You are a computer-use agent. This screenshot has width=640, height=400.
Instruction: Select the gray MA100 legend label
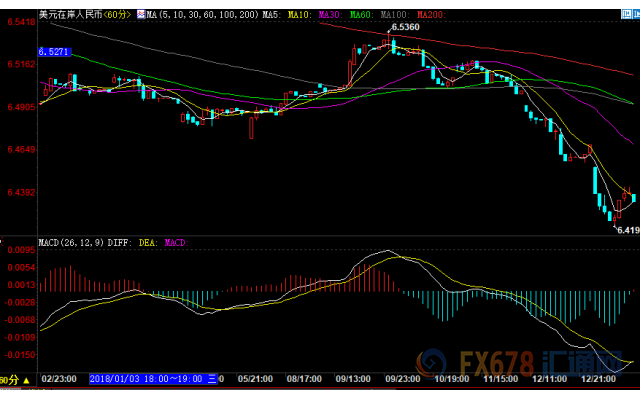pos(395,15)
